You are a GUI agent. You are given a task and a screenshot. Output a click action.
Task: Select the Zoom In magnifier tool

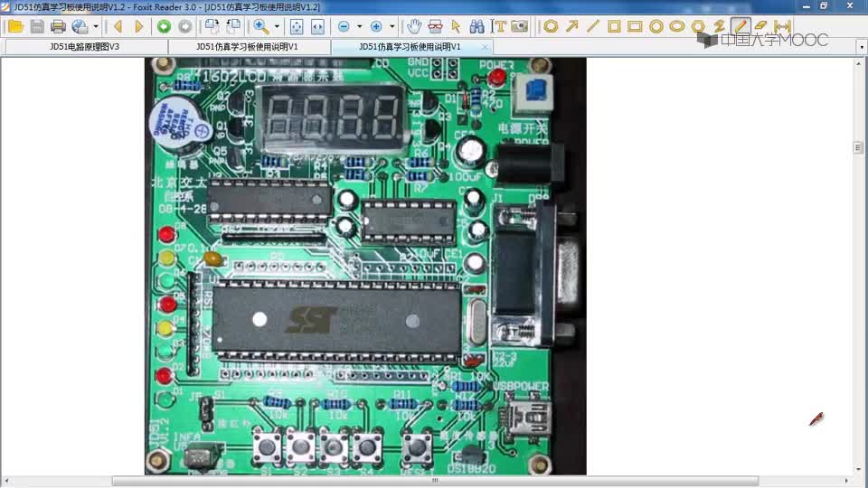click(x=260, y=26)
